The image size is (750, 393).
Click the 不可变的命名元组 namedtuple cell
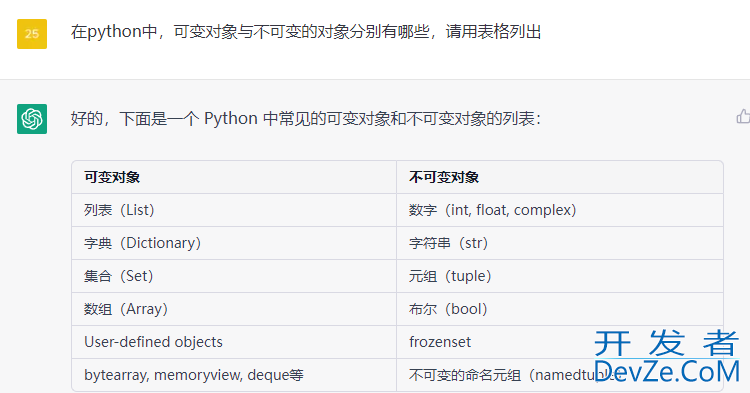coord(560,375)
